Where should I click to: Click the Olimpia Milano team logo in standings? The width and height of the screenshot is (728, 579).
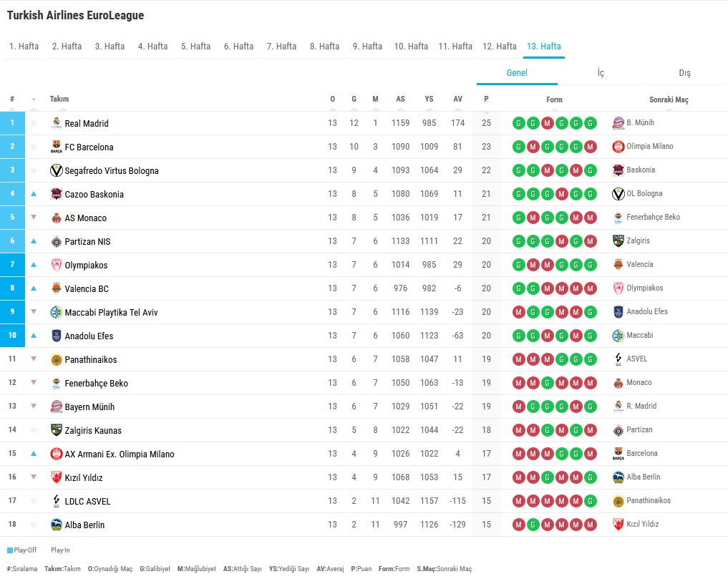coord(56,454)
